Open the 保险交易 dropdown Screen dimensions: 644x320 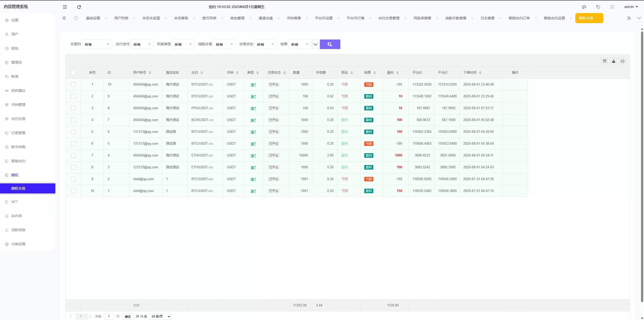224,44
